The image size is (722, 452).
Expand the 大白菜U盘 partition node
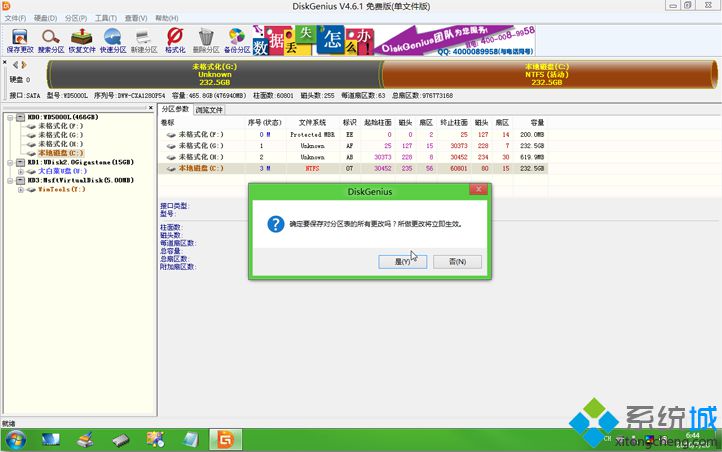click(x=20, y=171)
